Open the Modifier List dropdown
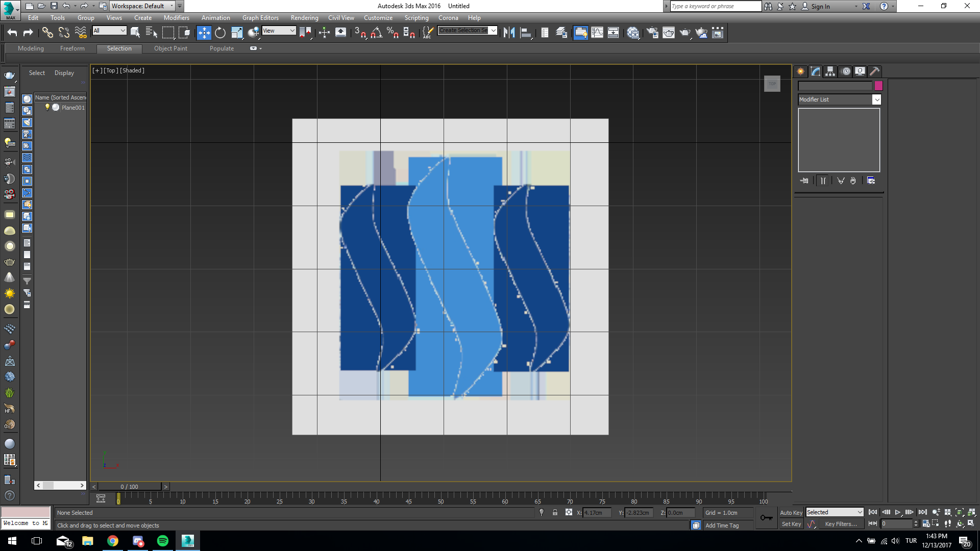The height and width of the screenshot is (551, 980). tap(840, 99)
